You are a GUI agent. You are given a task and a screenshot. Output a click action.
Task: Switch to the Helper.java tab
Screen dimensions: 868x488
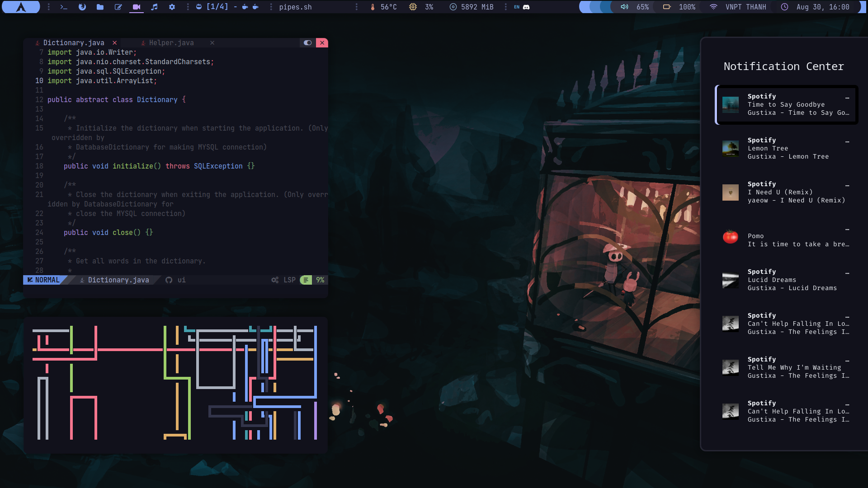pyautogui.click(x=171, y=42)
